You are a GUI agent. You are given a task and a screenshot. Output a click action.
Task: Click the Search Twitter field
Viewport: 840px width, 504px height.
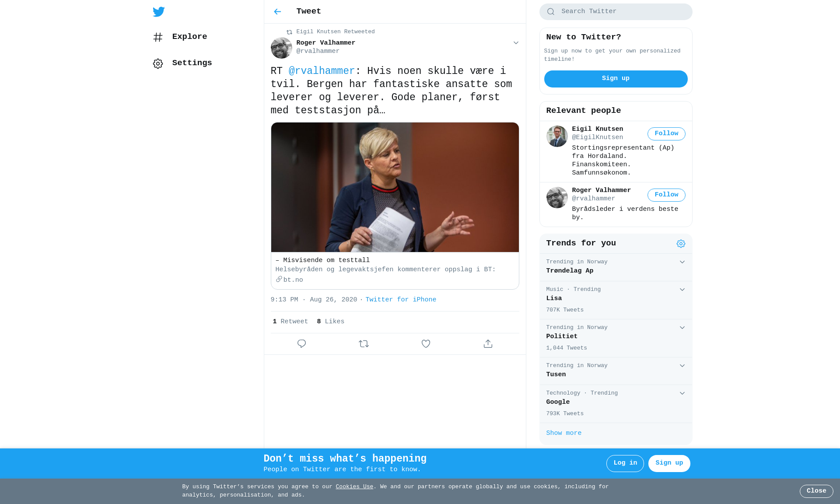[616, 12]
